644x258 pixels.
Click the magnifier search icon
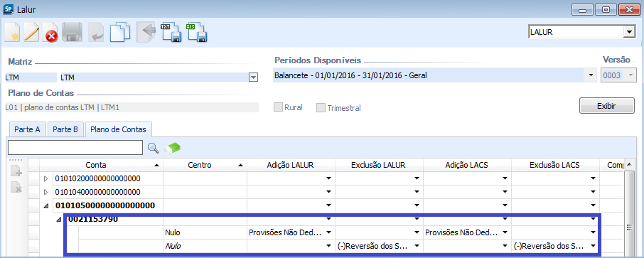click(x=154, y=148)
